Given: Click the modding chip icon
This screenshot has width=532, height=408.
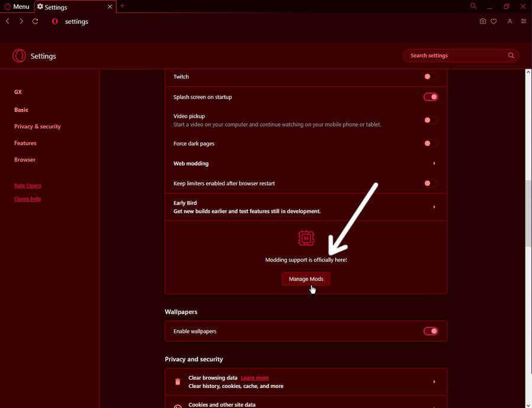Looking at the screenshot, I should tap(306, 238).
